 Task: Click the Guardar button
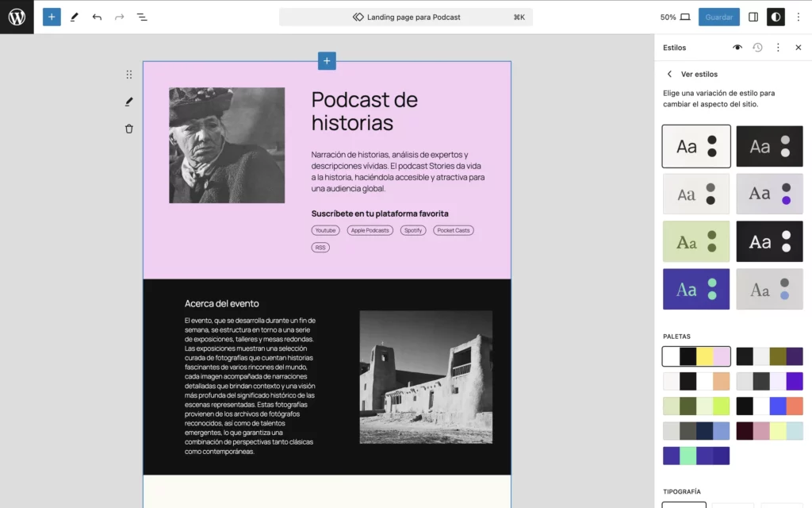point(718,17)
